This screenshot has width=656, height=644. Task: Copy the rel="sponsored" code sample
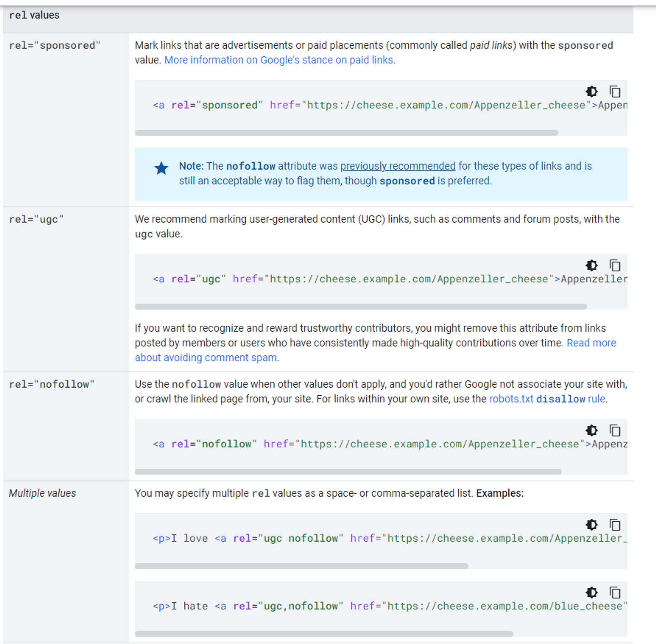615,92
